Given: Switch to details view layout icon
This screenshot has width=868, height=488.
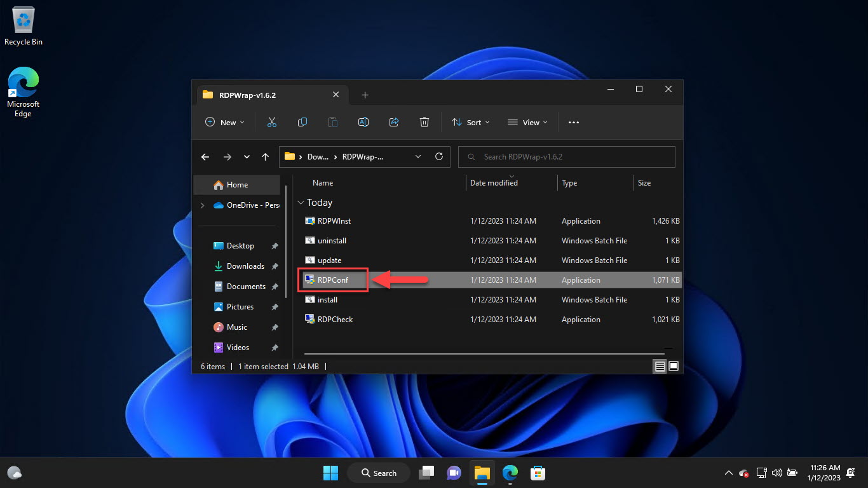Looking at the screenshot, I should point(660,366).
